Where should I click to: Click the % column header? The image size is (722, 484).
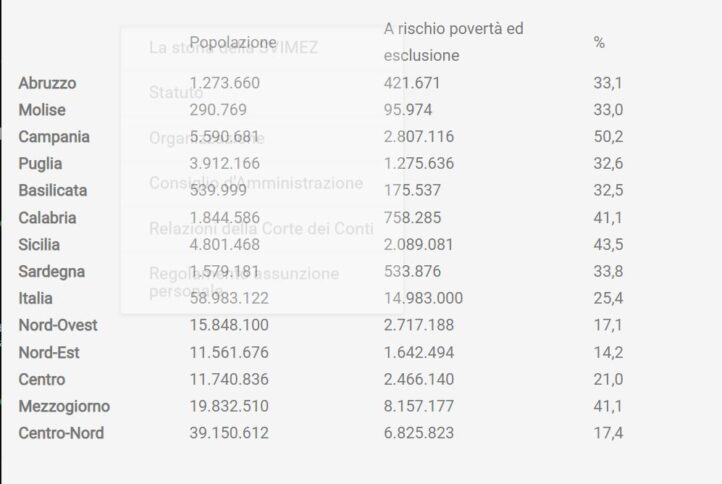pos(599,42)
